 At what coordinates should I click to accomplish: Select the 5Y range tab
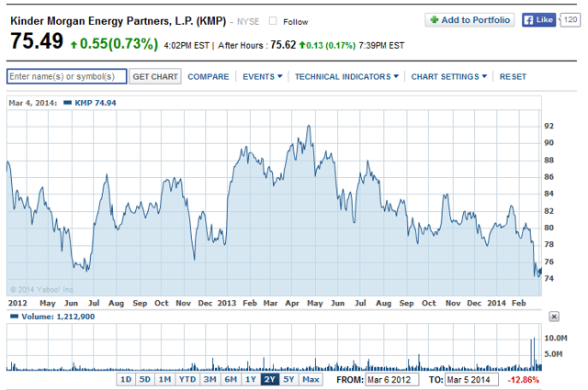click(x=288, y=380)
